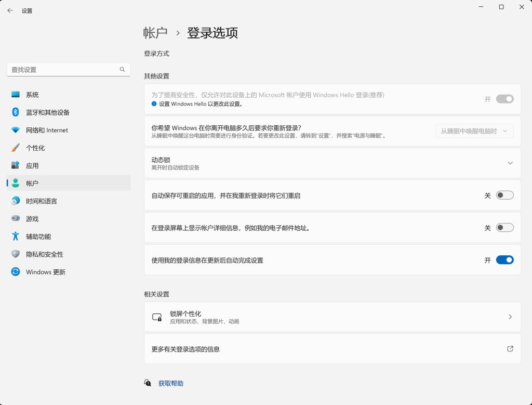Click 应用和状态、背景图片、动画 description text

205,321
